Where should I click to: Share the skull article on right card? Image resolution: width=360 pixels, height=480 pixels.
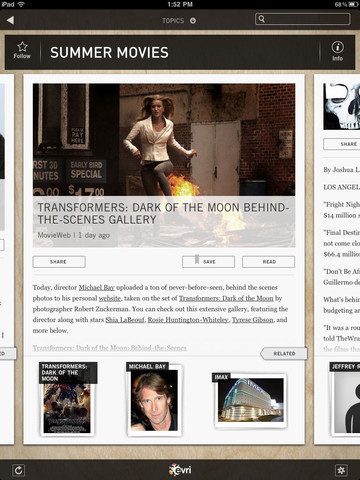point(342,144)
